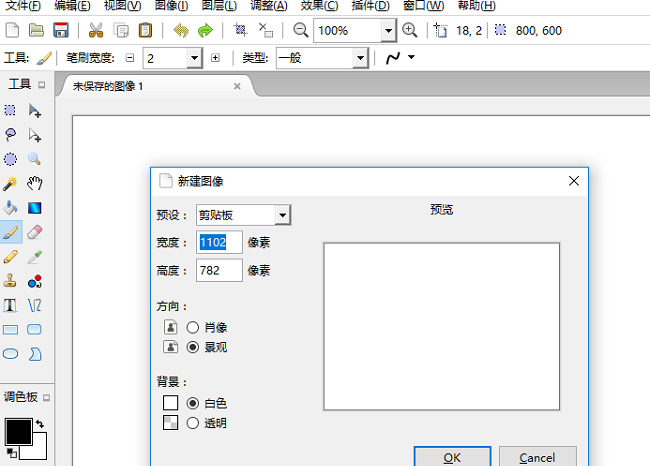Paste using the clipboard icon
650x466 pixels.
[x=145, y=30]
